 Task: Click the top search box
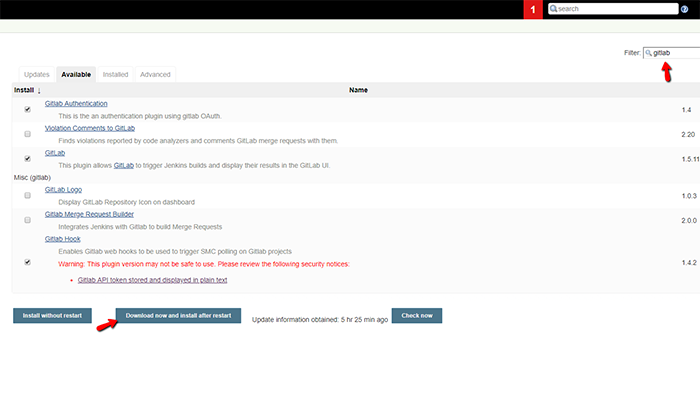[613, 9]
